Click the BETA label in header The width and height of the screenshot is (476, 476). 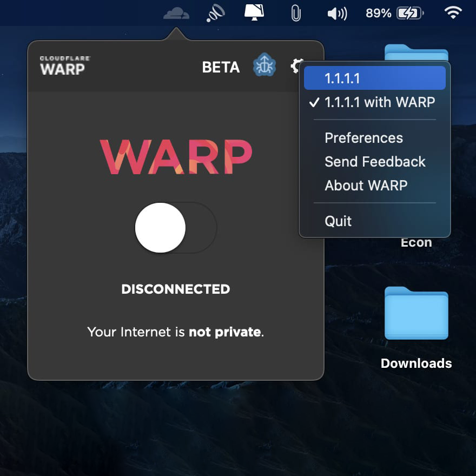[221, 67]
